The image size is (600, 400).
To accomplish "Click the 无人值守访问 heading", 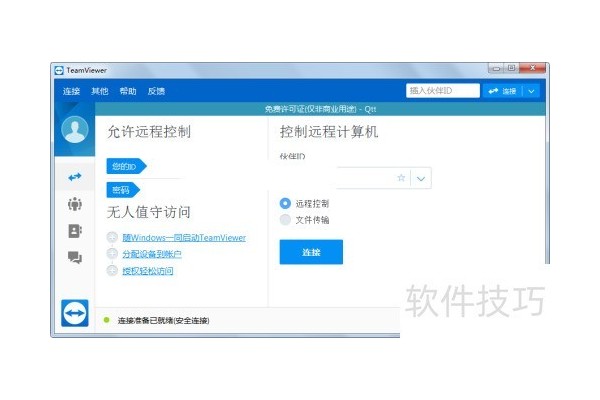I will 149,212.
